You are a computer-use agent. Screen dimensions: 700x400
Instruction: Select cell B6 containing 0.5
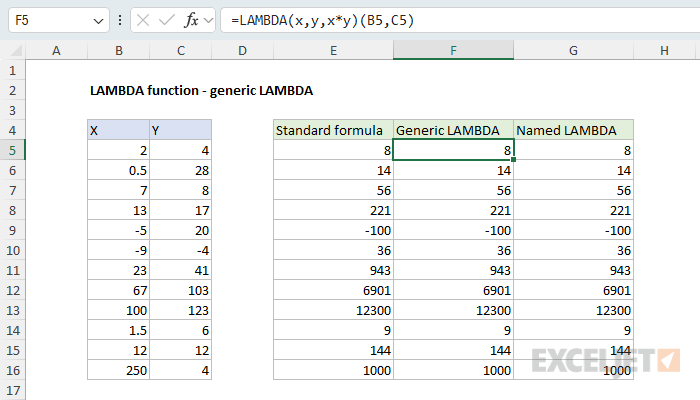click(119, 171)
